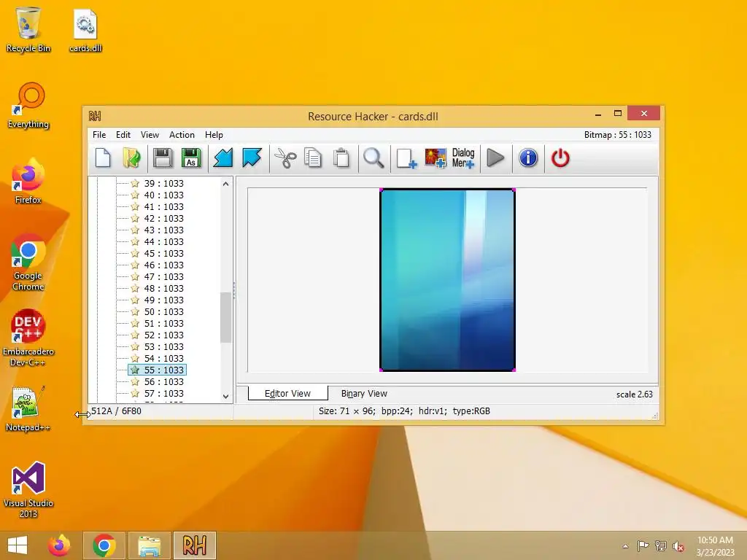The image size is (747, 560).
Task: Click the Save As green floppy icon
Action: [191, 158]
